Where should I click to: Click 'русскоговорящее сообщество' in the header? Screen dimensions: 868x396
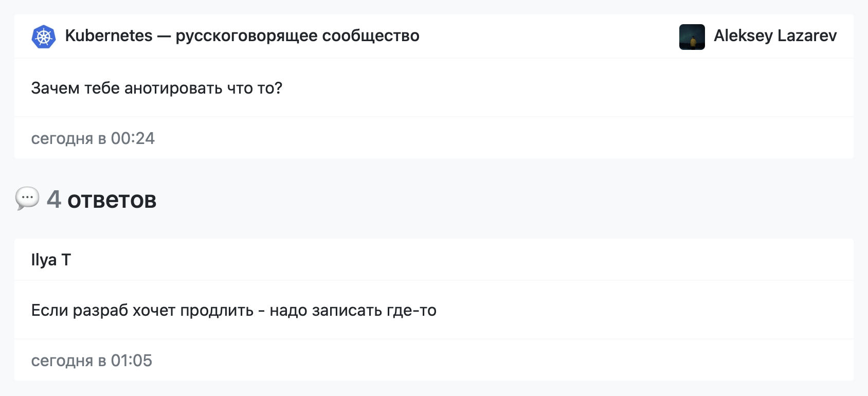[x=297, y=36]
